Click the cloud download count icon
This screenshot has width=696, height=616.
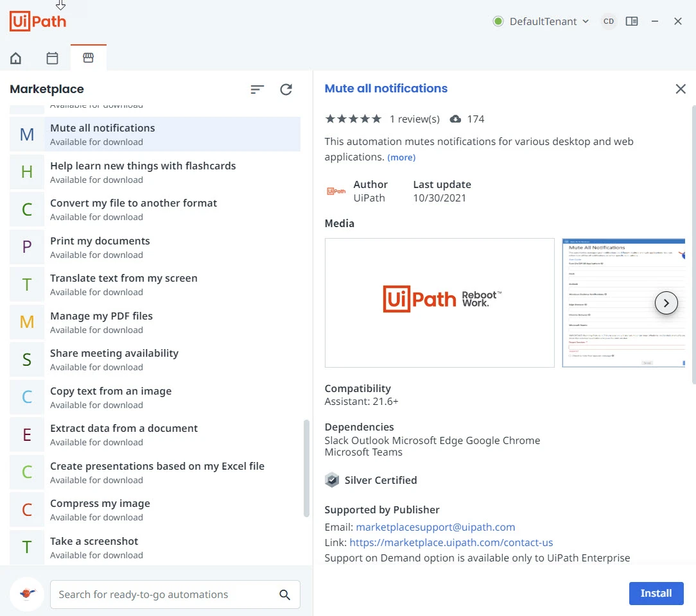point(455,119)
